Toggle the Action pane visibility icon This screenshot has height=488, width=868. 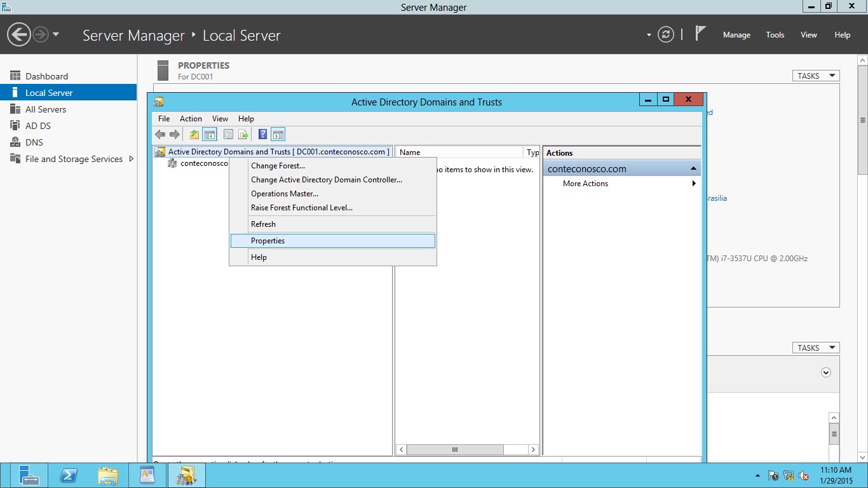[278, 134]
